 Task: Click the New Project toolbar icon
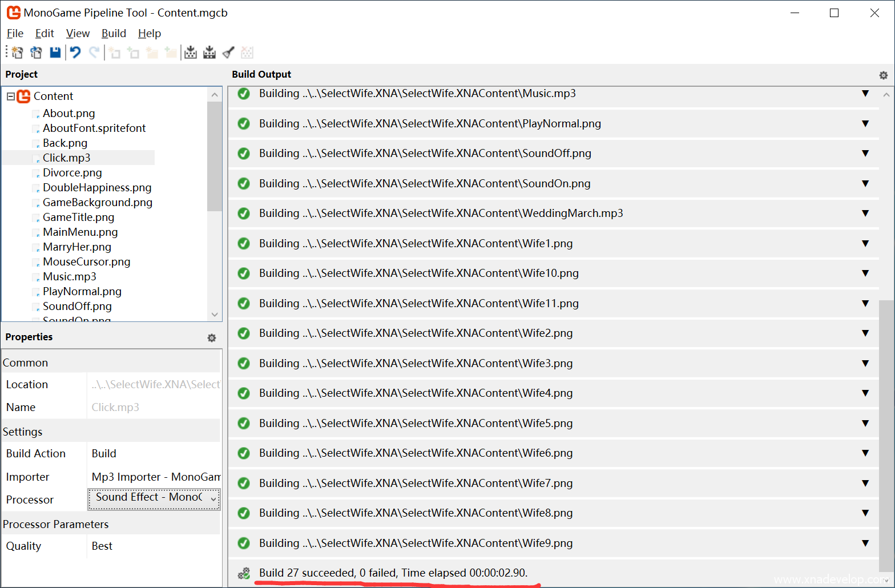[x=17, y=53]
